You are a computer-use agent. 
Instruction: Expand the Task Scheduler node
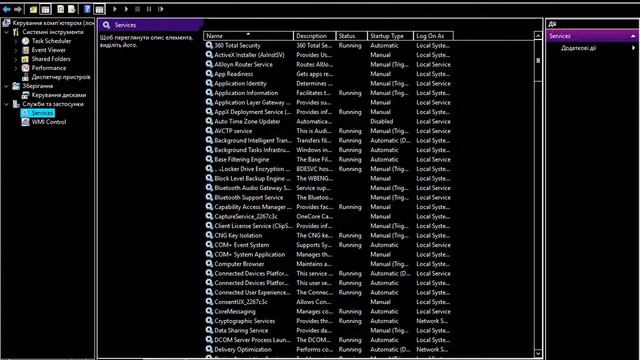pyautogui.click(x=16, y=41)
